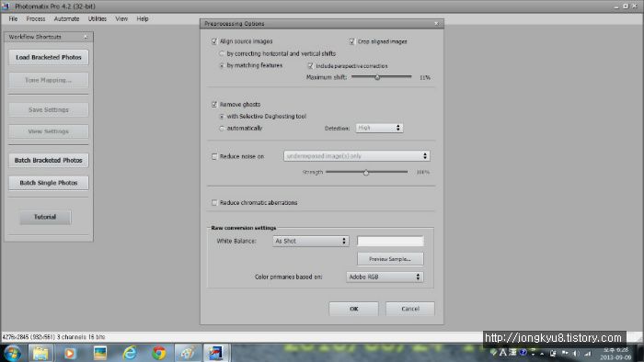644x362 pixels.
Task: Click Load Bracketed Photos button
Action: (x=49, y=57)
